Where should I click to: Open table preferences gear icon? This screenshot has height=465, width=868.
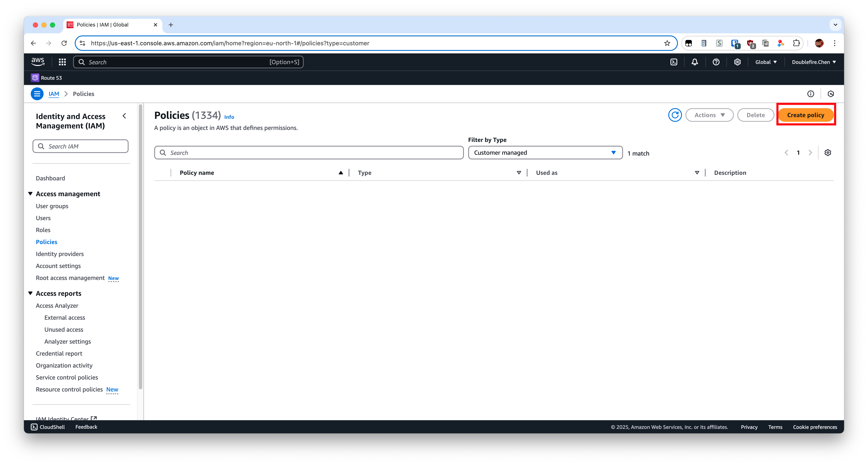[x=828, y=153]
